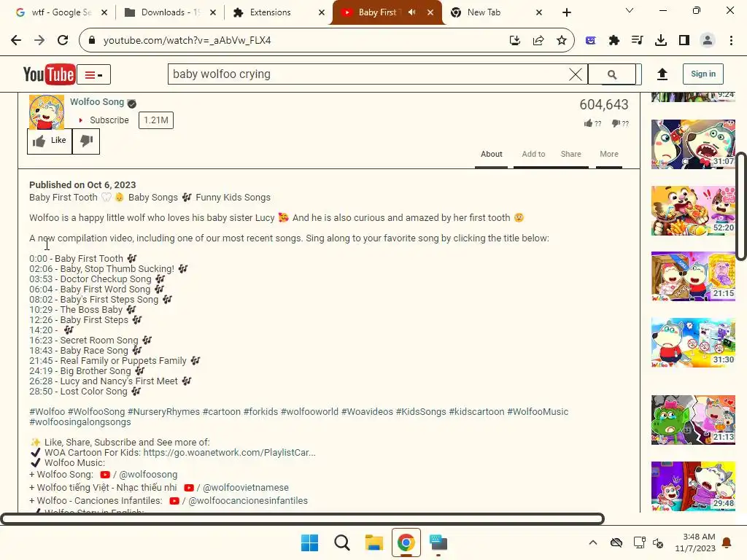
Task: Open the media control icon
Action: (637, 41)
